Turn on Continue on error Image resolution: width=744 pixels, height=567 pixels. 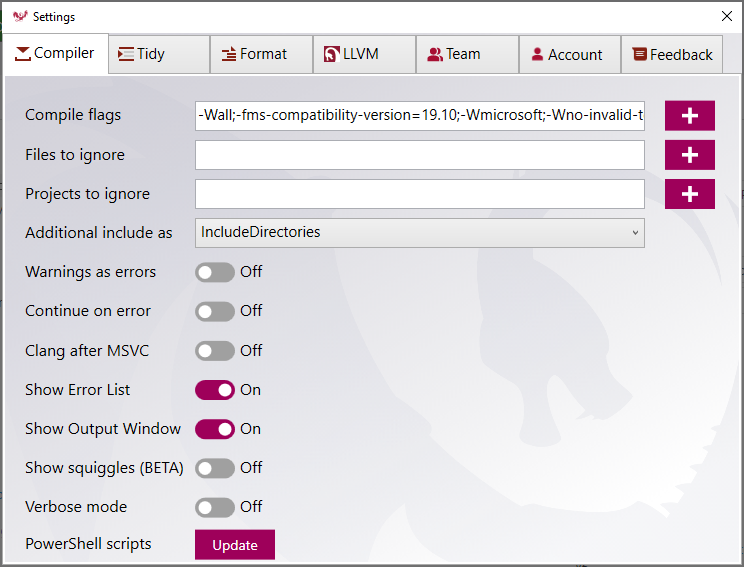coord(215,311)
